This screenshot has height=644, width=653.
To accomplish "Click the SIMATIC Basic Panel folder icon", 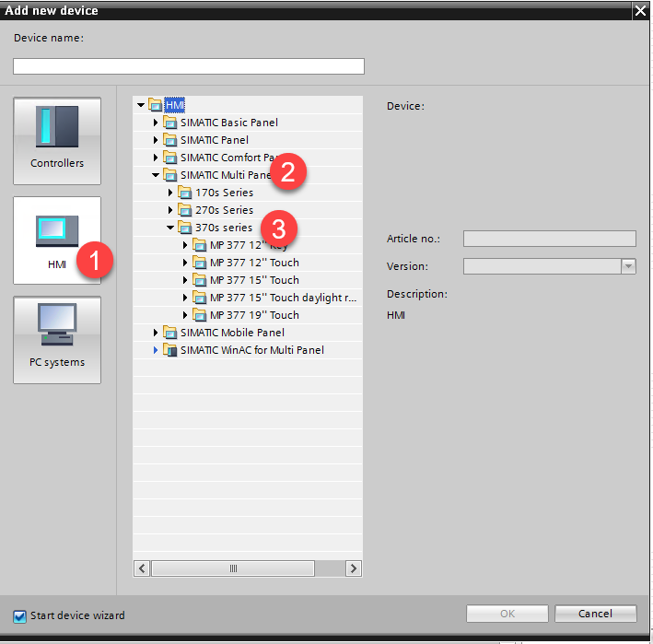I will point(169,123).
